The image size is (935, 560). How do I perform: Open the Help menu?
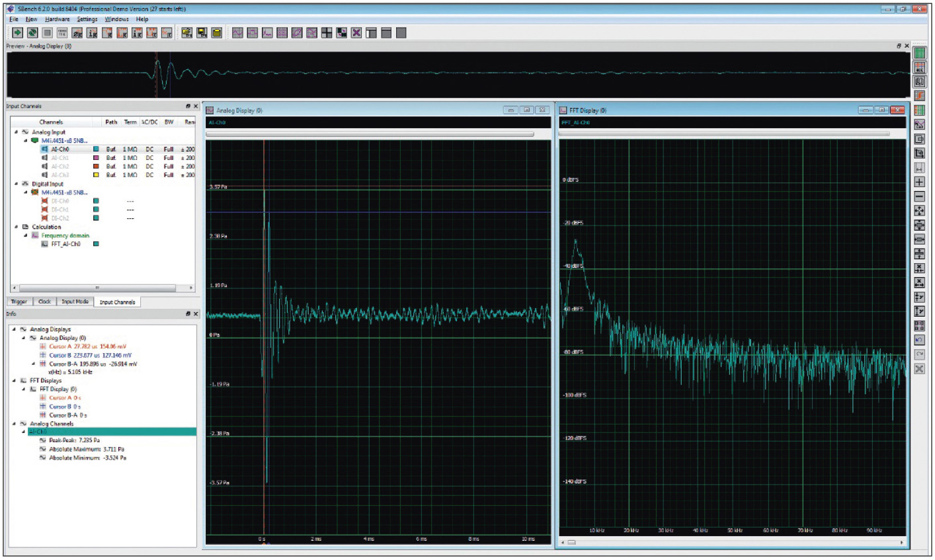[x=142, y=19]
